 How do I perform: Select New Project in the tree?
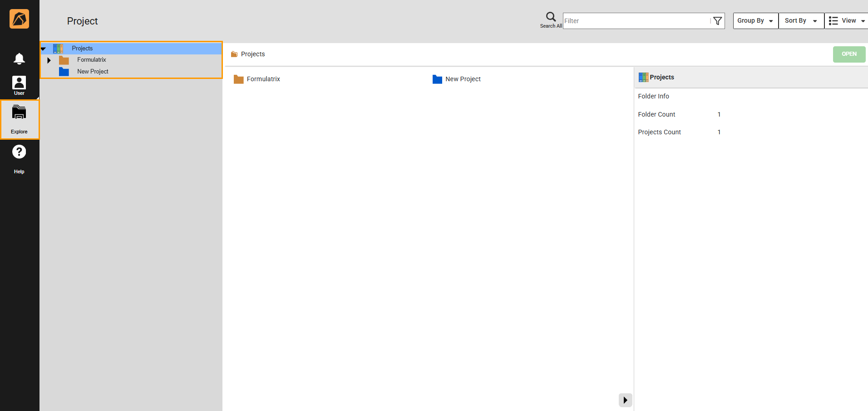[x=93, y=72]
